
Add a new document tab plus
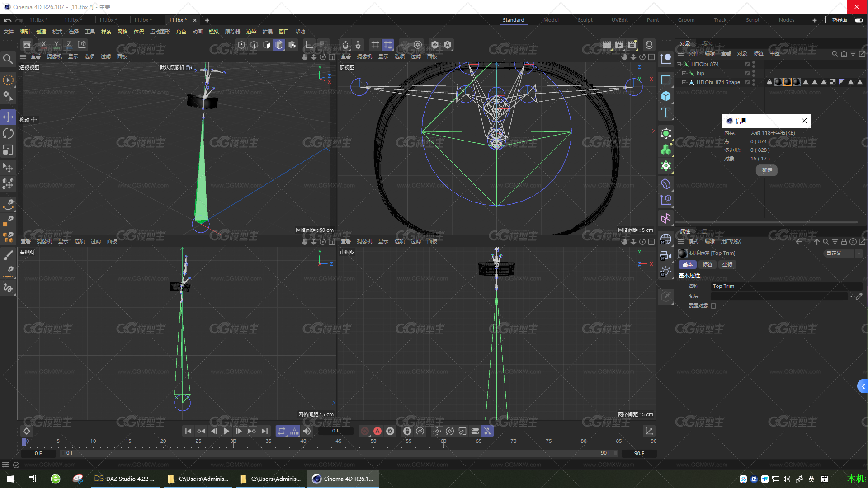[x=207, y=20]
